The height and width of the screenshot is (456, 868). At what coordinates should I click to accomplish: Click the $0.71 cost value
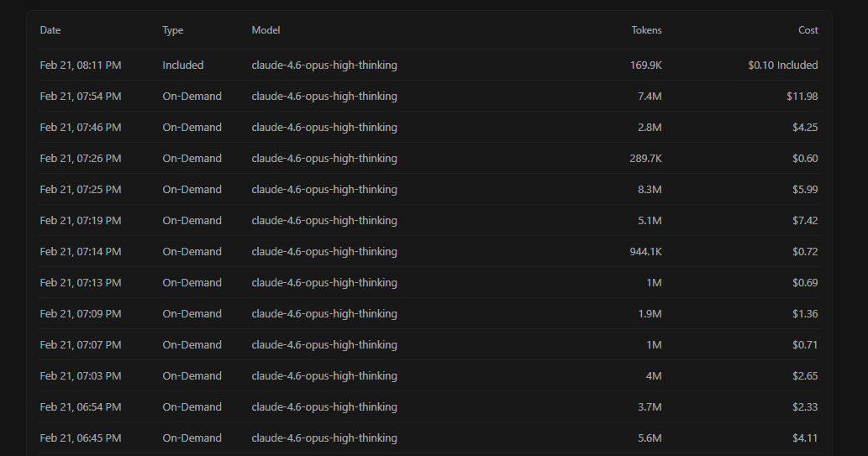[805, 344]
